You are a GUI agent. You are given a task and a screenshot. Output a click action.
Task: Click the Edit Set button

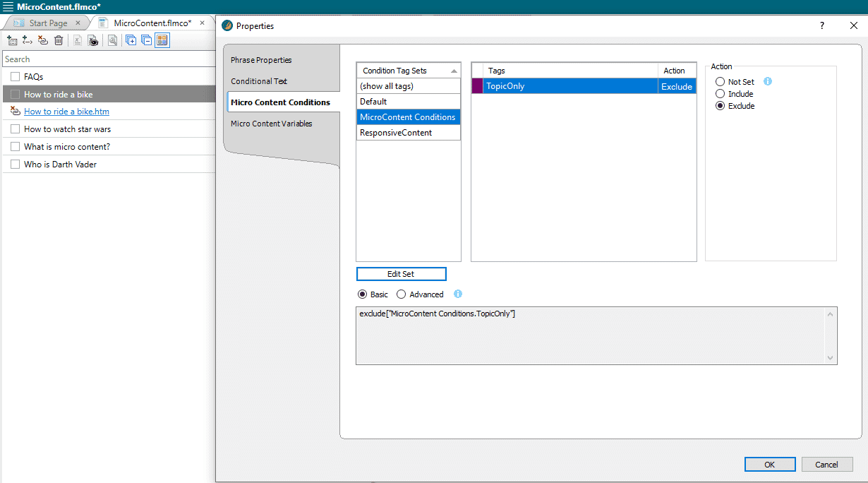coord(401,274)
